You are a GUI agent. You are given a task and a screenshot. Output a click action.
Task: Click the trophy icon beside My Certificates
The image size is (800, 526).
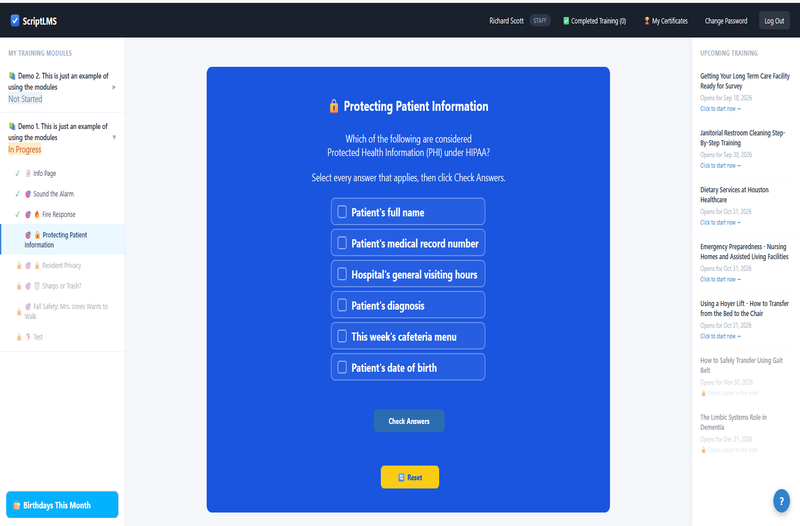[646, 21]
